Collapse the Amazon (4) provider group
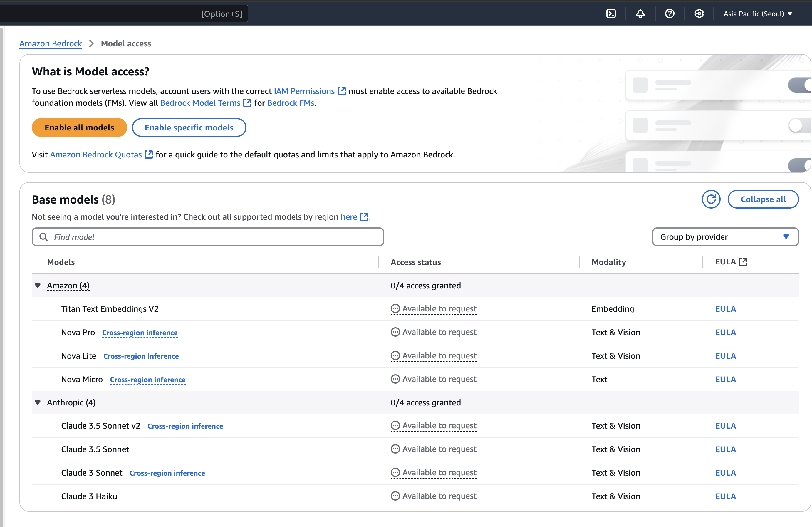Viewport: 812px width, 527px height. (38, 286)
